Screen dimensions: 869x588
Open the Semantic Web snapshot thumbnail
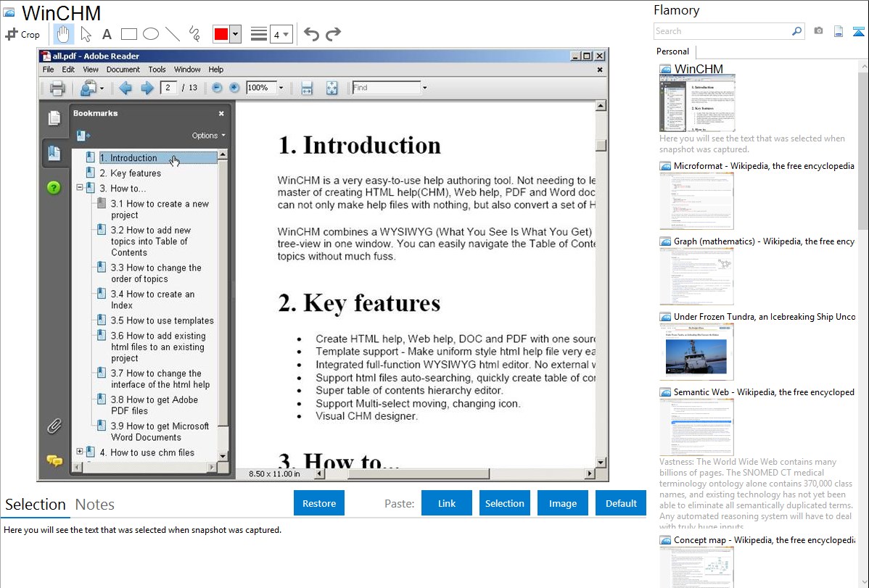click(x=696, y=426)
